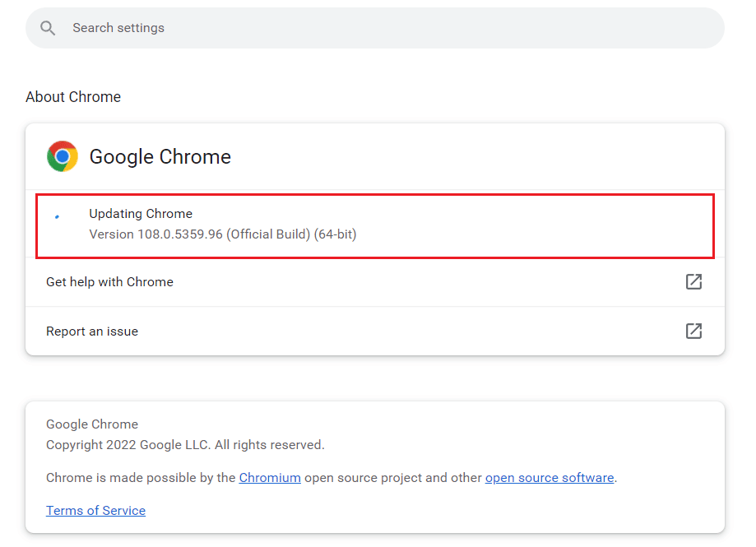Click the magnifier icon in search bar
This screenshot has width=756, height=547.
coord(48,28)
